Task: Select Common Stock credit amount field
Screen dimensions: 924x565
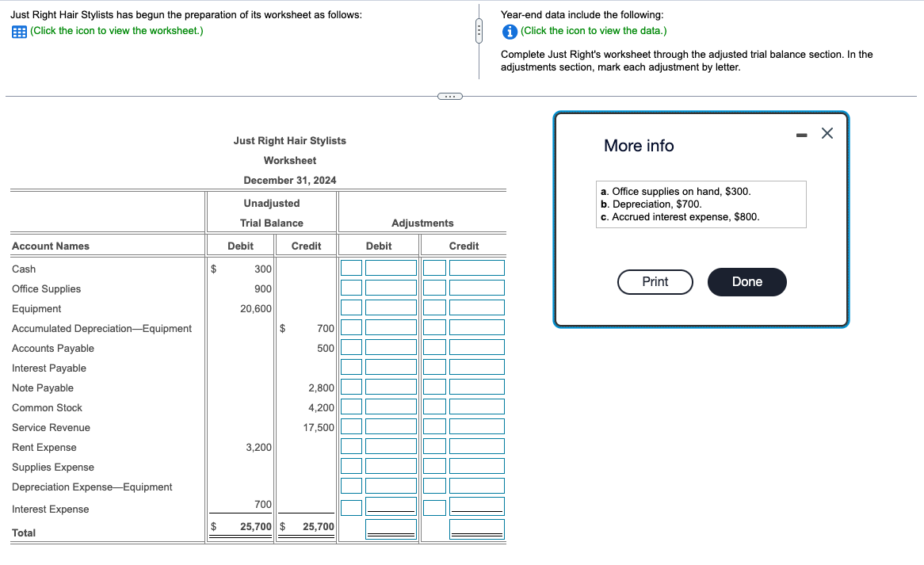Action: click(x=477, y=407)
